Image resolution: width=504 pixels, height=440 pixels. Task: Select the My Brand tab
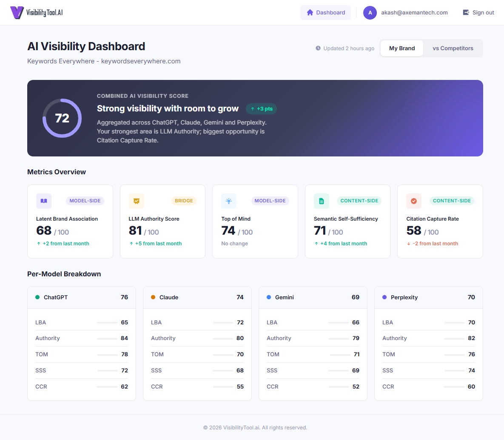[x=401, y=48]
